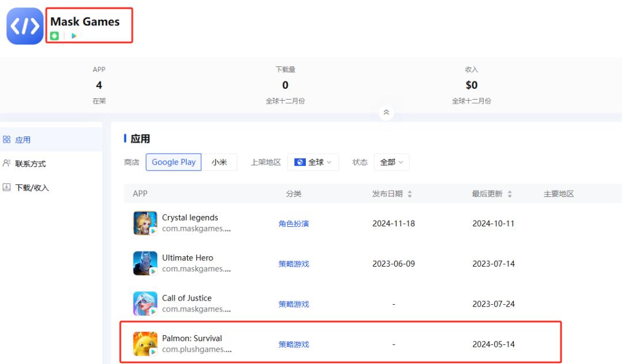Image resolution: width=622 pixels, height=364 pixels.
Task: Click the 收入 value $0
Action: click(472, 85)
